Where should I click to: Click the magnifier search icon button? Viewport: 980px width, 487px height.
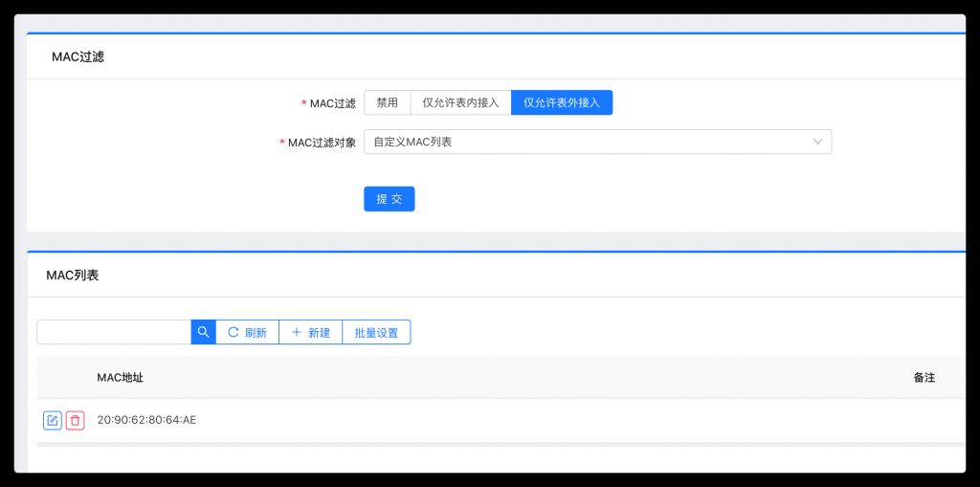pyautogui.click(x=203, y=332)
